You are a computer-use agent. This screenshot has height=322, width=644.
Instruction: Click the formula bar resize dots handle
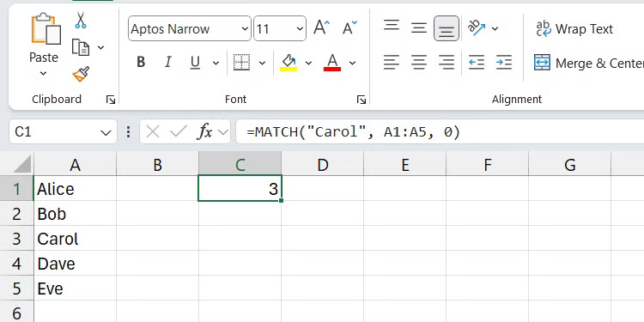pyautogui.click(x=129, y=132)
